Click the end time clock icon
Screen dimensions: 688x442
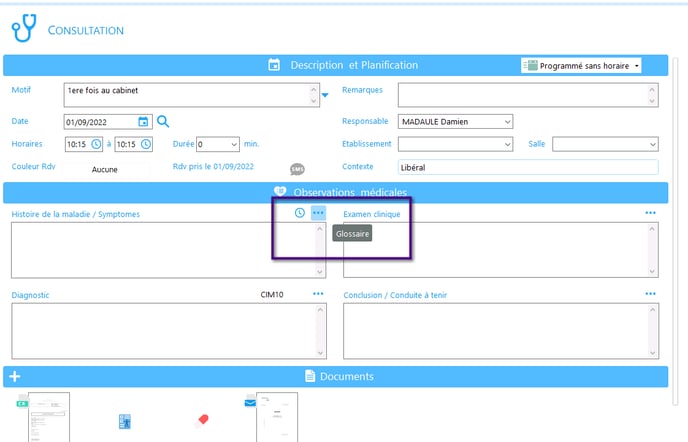[x=146, y=144]
